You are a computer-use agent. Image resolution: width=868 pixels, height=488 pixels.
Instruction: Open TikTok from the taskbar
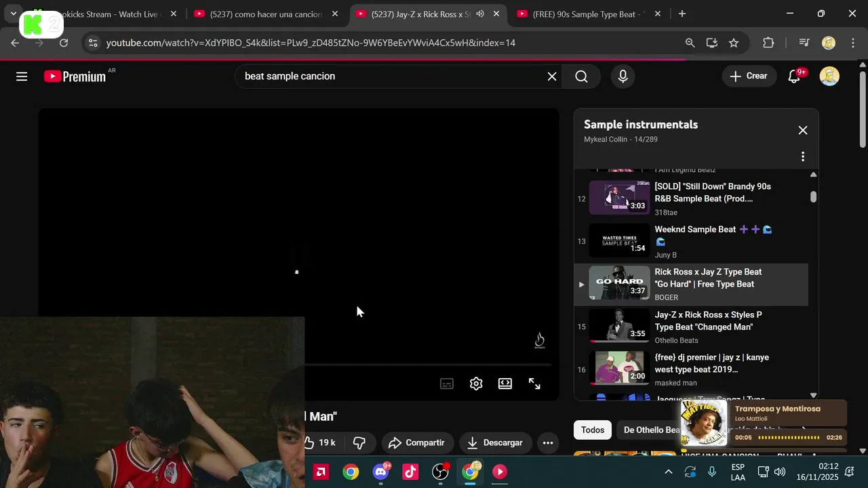[410, 472]
